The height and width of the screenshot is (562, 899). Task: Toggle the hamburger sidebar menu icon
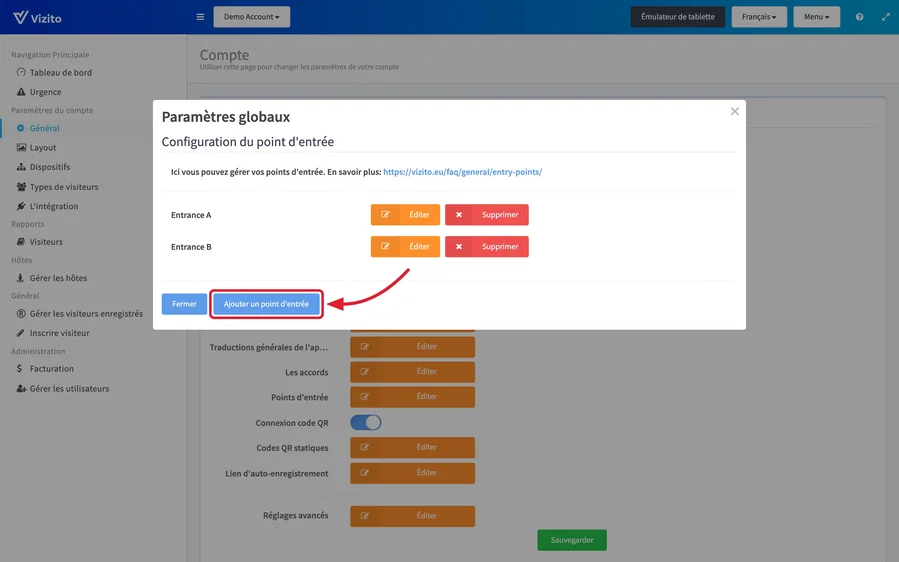coord(200,17)
